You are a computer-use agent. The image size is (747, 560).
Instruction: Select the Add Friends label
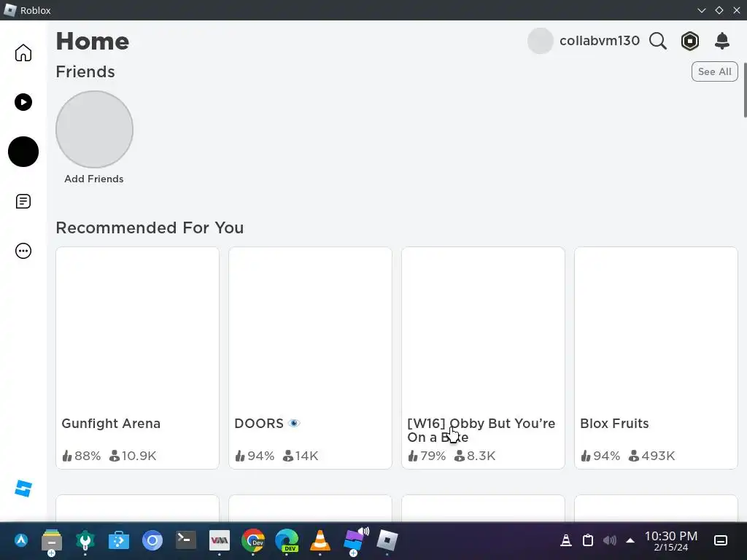[94, 179]
